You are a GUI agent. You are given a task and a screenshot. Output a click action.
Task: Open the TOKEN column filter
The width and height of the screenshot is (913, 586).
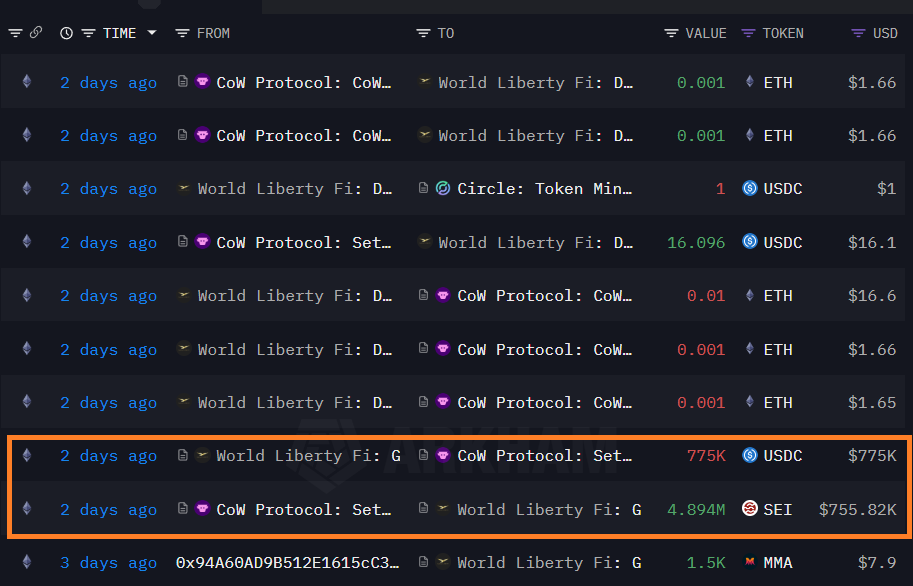tap(748, 33)
